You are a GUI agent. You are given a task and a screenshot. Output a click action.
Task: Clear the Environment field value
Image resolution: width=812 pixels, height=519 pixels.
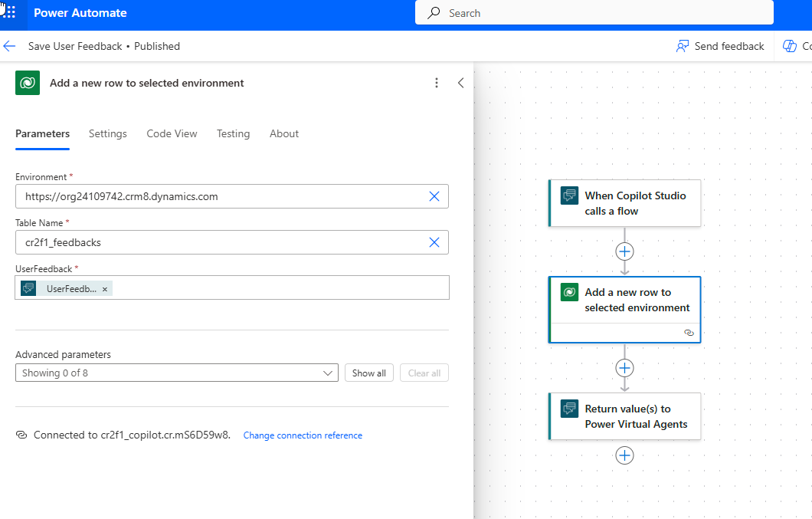[x=434, y=196]
